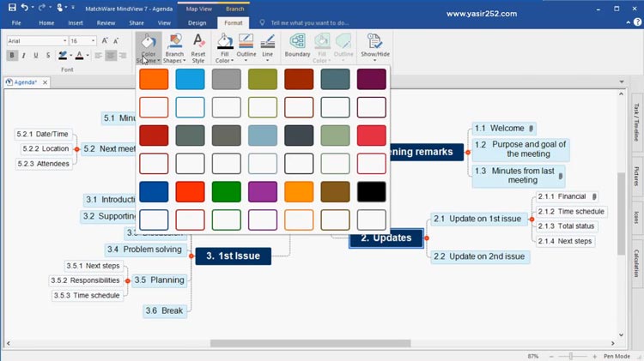The image size is (644, 361).
Task: Switch to the Design ribbon tab
Action: (197, 23)
